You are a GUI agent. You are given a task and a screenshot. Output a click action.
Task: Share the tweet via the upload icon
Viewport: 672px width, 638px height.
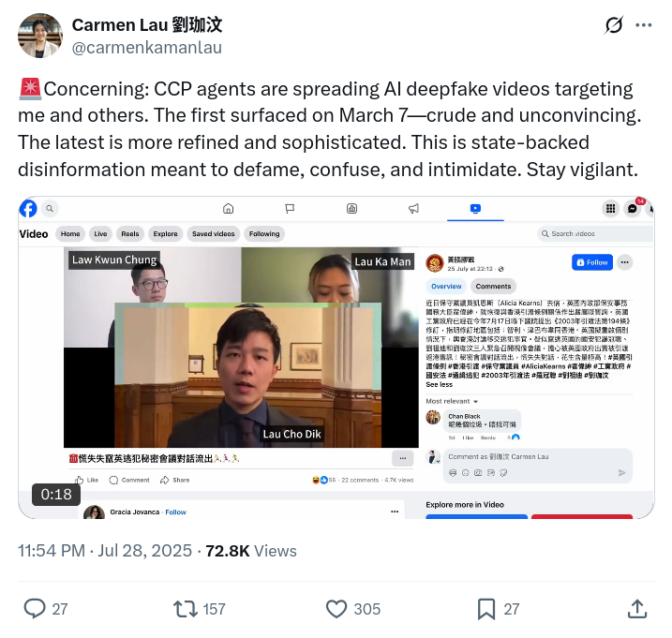637,609
